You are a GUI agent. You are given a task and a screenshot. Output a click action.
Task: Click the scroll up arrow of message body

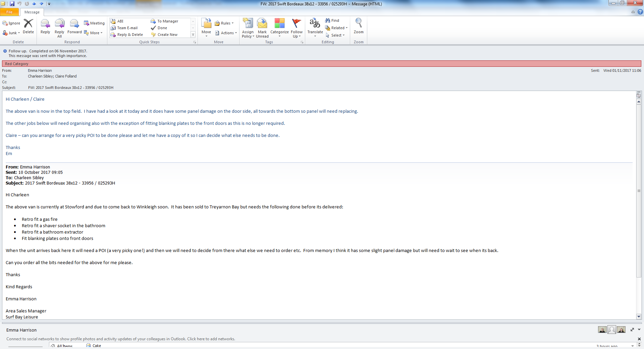639,102
